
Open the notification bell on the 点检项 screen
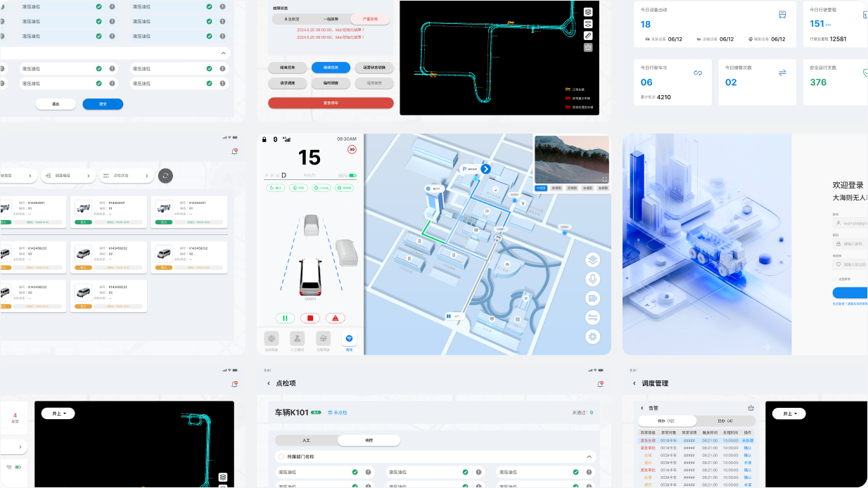tap(600, 384)
